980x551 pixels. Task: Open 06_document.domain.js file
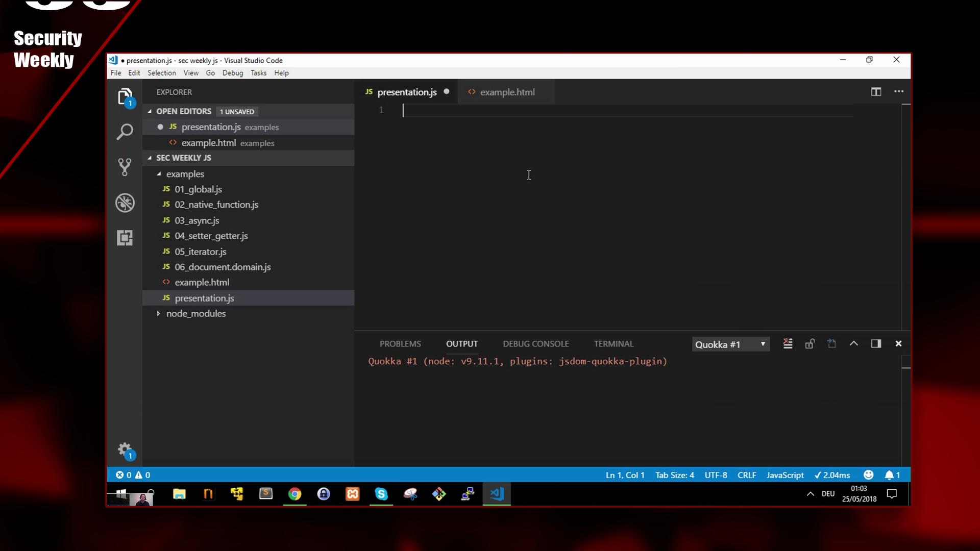coord(248,267)
